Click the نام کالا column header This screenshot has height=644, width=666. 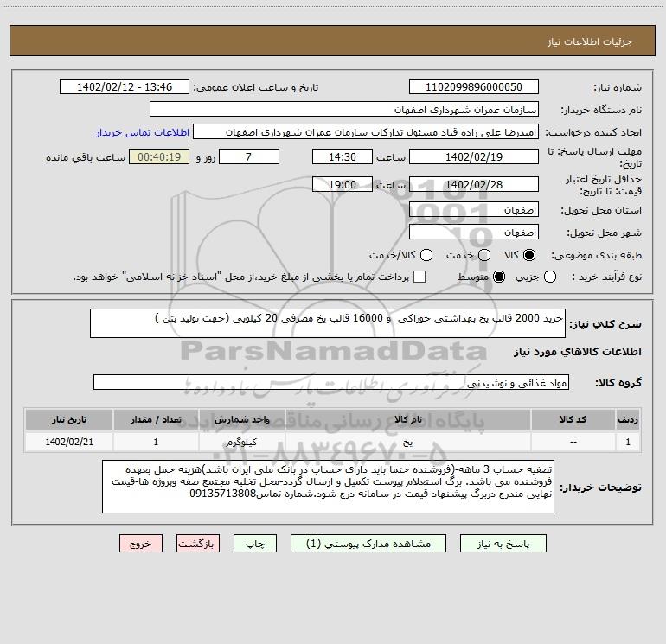pos(407,420)
